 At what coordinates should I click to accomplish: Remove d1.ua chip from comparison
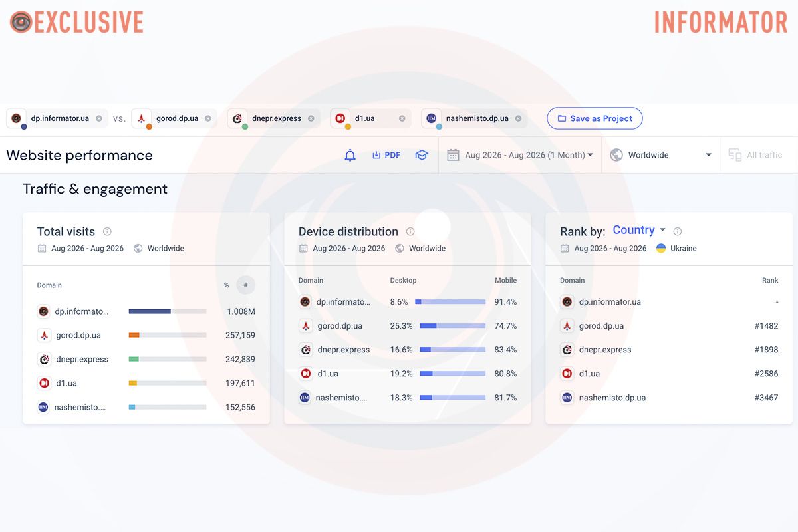[402, 118]
